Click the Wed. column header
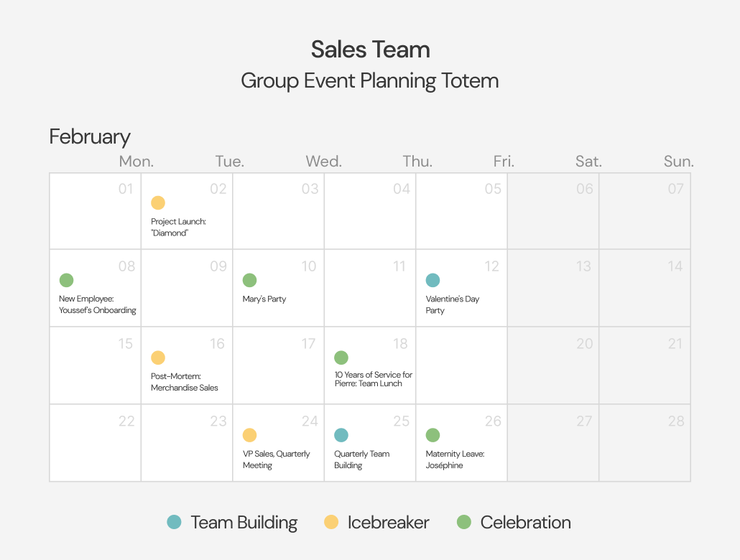 [324, 162]
